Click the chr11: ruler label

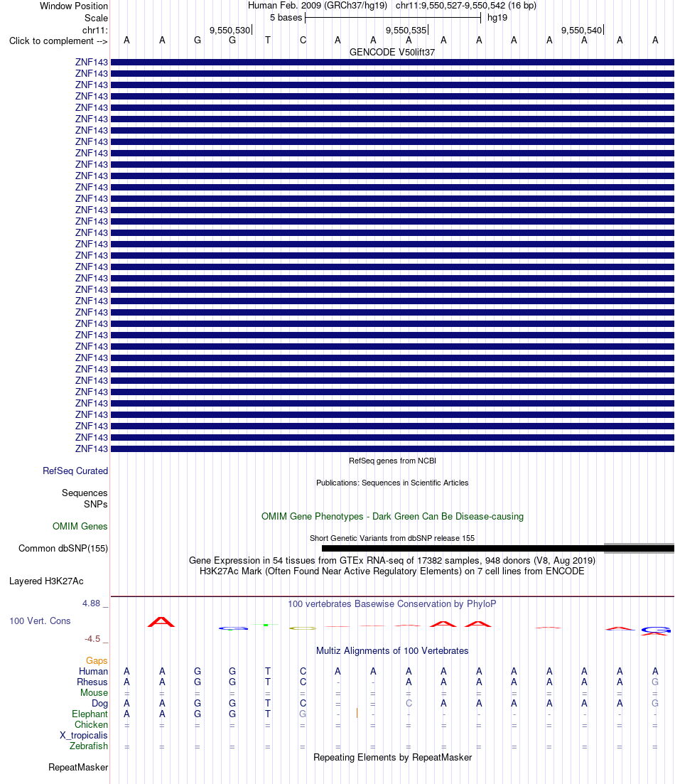[95, 30]
